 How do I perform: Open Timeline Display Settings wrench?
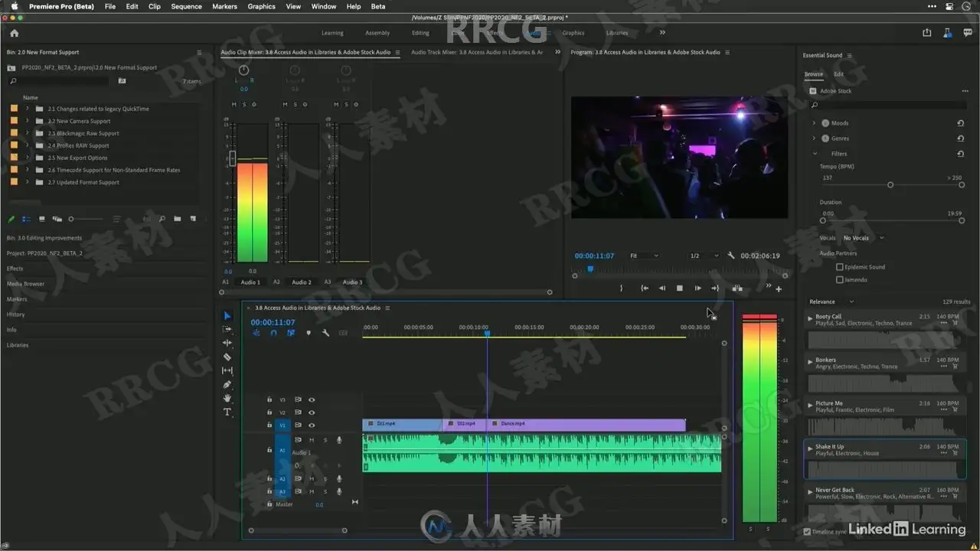point(325,333)
